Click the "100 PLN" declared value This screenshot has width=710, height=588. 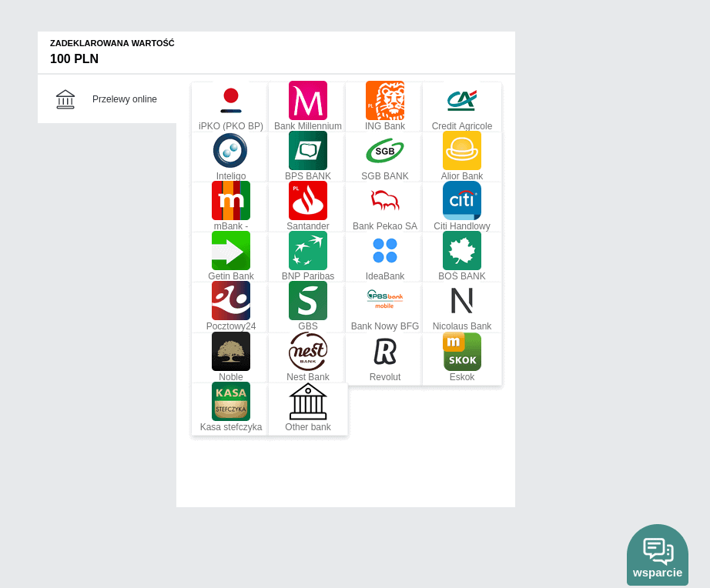(x=74, y=58)
